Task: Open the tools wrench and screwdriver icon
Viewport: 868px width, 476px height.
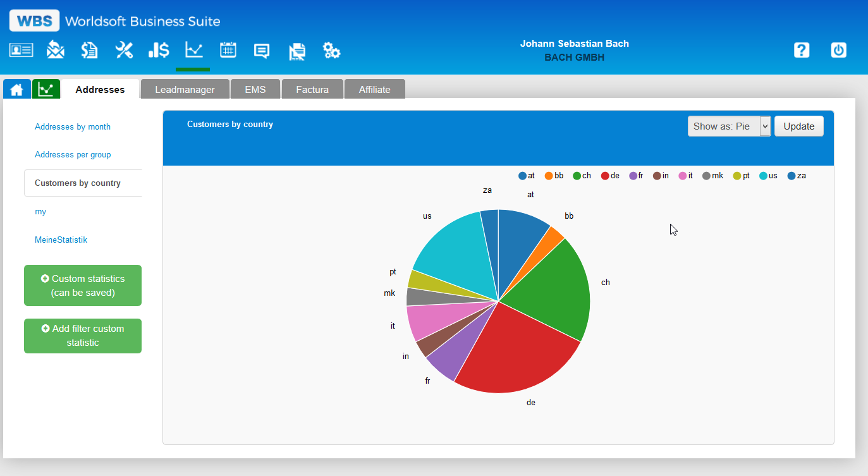Action: point(124,50)
